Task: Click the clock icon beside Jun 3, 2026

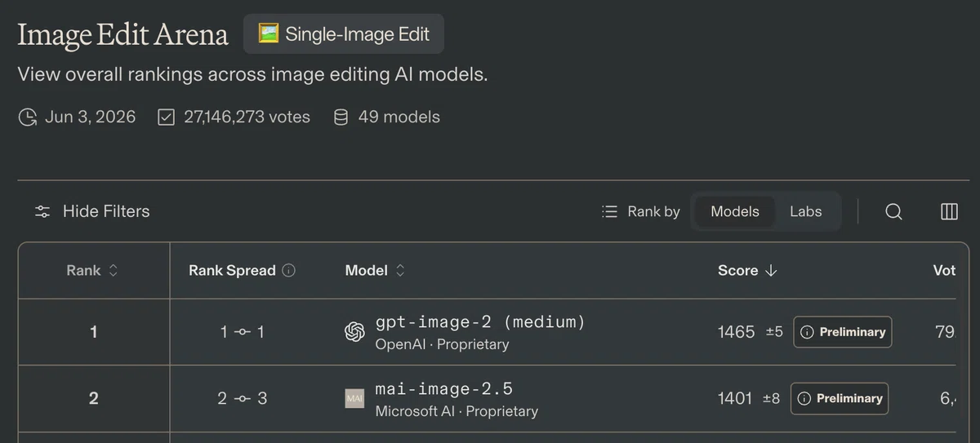Action: pos(28,117)
